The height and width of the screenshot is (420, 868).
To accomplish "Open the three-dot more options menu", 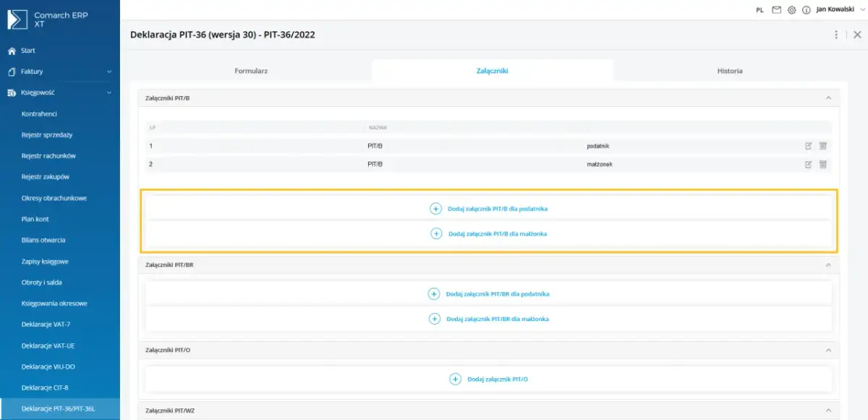I will point(837,35).
